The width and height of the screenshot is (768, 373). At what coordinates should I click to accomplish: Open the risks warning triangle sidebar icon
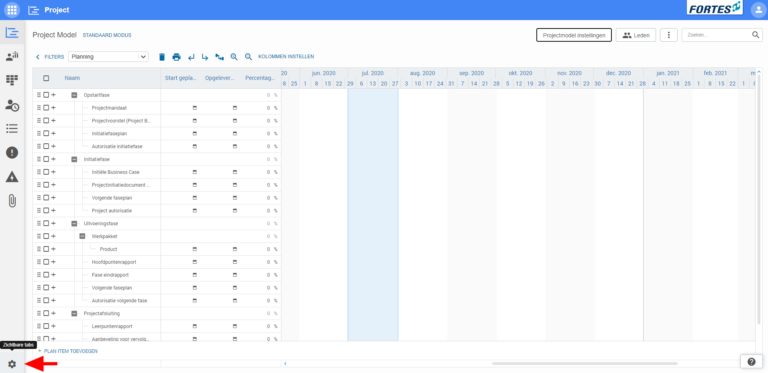(12, 177)
